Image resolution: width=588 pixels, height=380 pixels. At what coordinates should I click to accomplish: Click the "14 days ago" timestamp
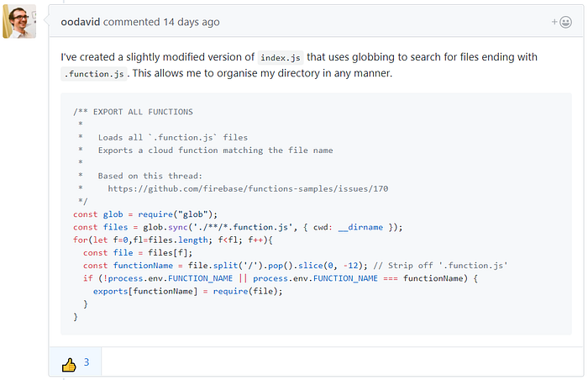pos(192,22)
